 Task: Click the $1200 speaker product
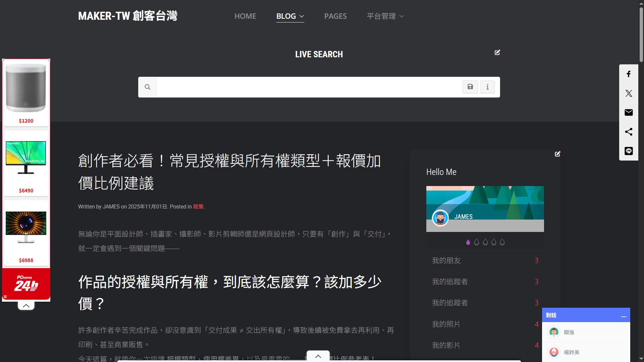tap(26, 93)
